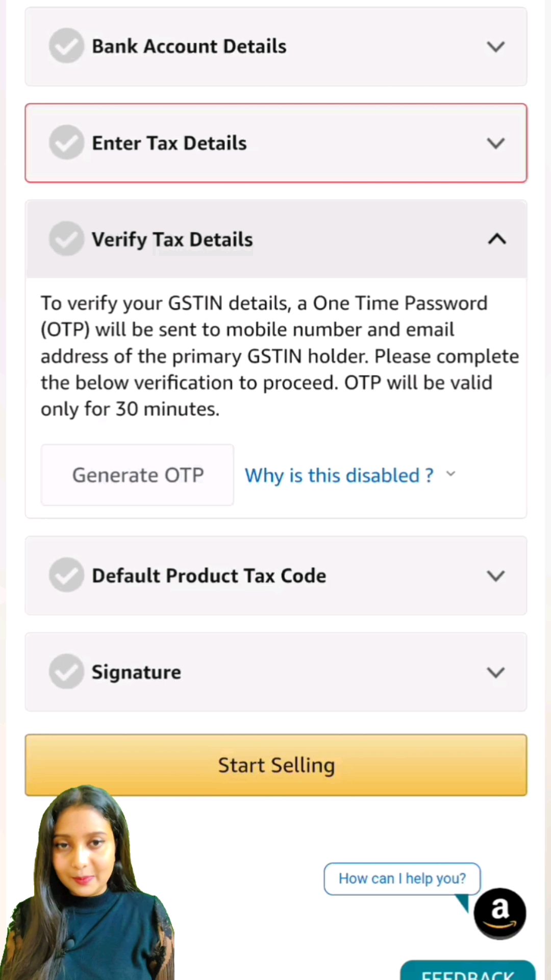Viewport: 551px width, 980px height.
Task: Click the Verify Tax Details checkmark icon
Action: pos(66,239)
